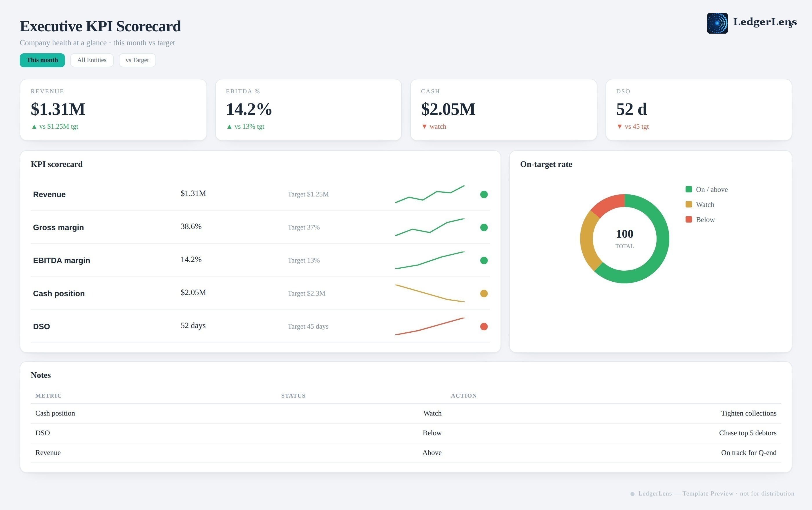This screenshot has height=510, width=812.
Task: Click the 38.6% Gross margin value
Action: click(x=191, y=226)
